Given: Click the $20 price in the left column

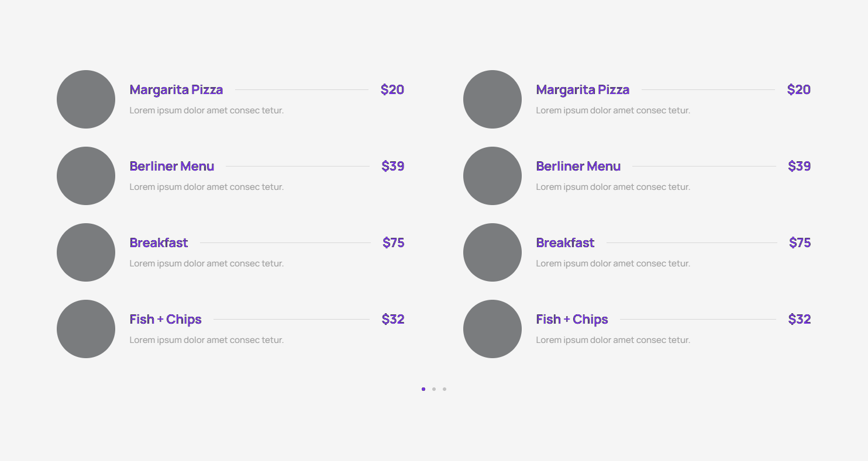Looking at the screenshot, I should click(x=392, y=90).
